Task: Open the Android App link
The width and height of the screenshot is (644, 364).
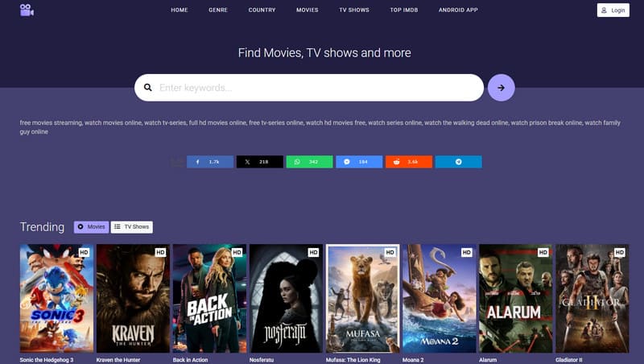Action: [458, 10]
